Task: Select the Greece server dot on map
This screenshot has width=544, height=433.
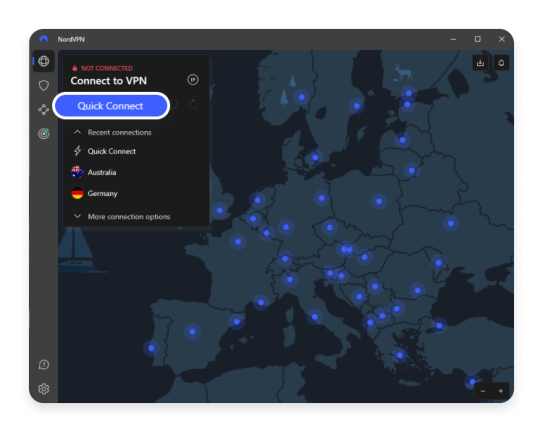Action: (x=400, y=355)
